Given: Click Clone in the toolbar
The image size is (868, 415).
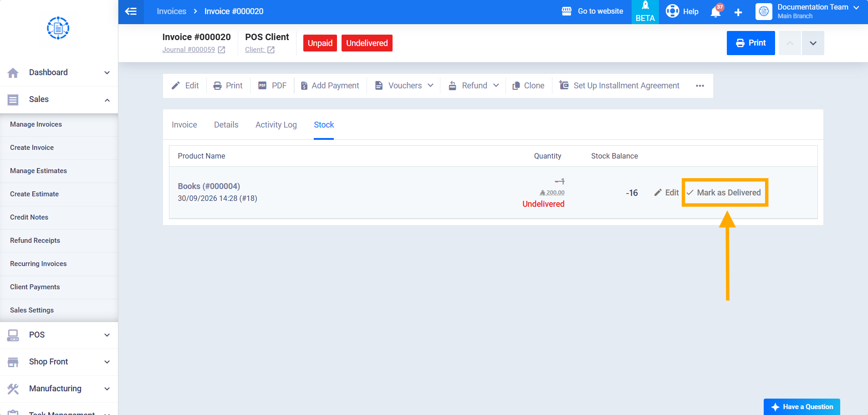Looking at the screenshot, I should point(528,86).
